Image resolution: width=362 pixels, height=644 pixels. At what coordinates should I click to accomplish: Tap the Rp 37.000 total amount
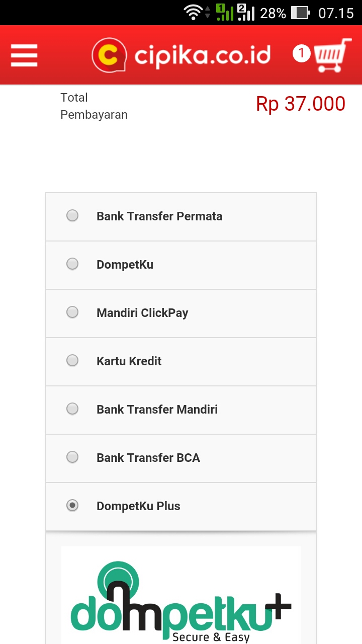click(300, 104)
